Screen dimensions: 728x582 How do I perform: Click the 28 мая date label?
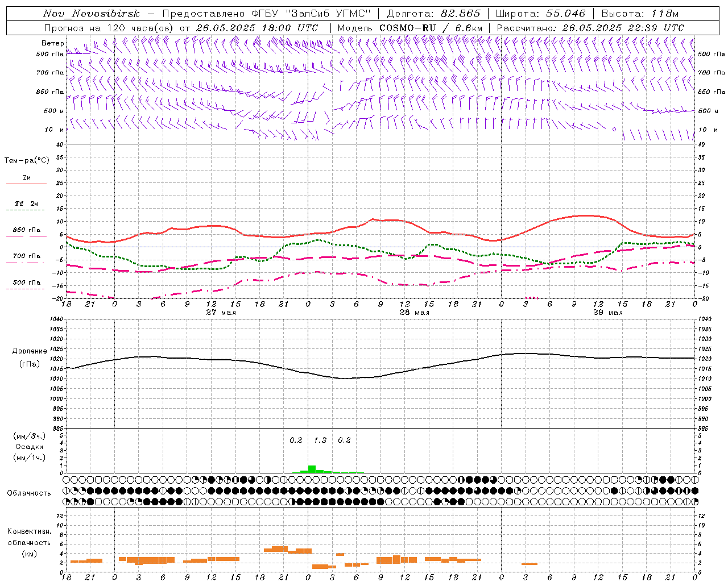[414, 312]
